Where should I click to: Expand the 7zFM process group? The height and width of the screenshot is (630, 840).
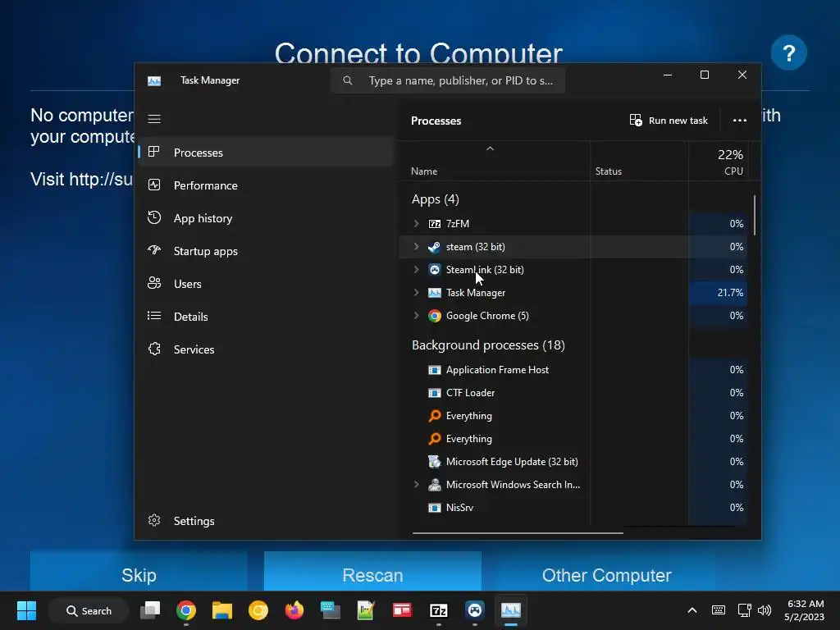coord(416,223)
